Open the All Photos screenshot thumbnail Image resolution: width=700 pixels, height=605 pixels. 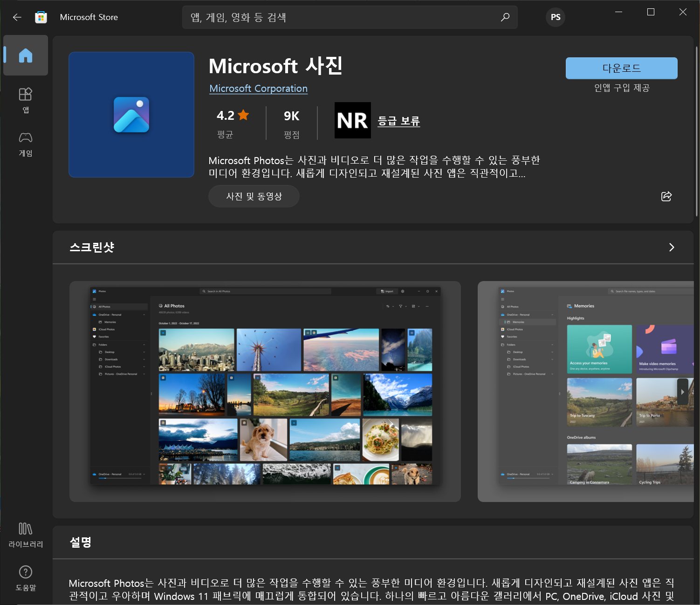coord(265,392)
